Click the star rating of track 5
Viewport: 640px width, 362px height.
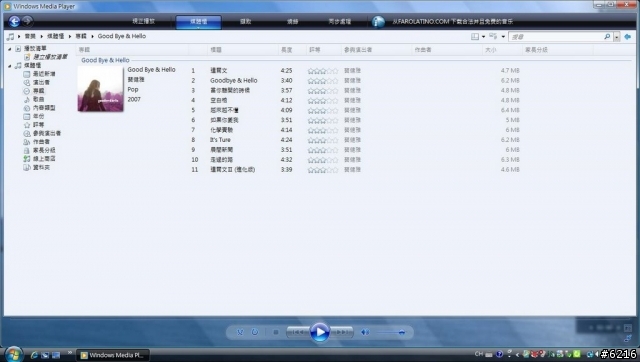click(x=323, y=111)
